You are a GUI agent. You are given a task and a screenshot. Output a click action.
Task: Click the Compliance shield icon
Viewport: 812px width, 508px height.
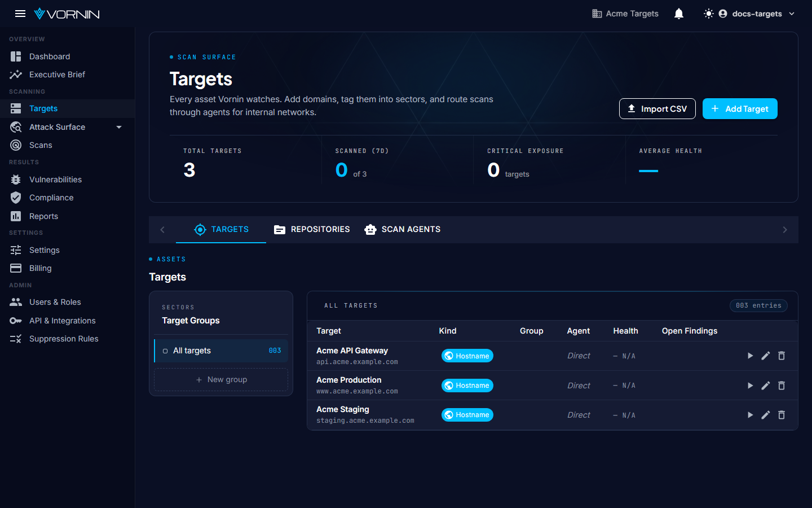pyautogui.click(x=16, y=198)
